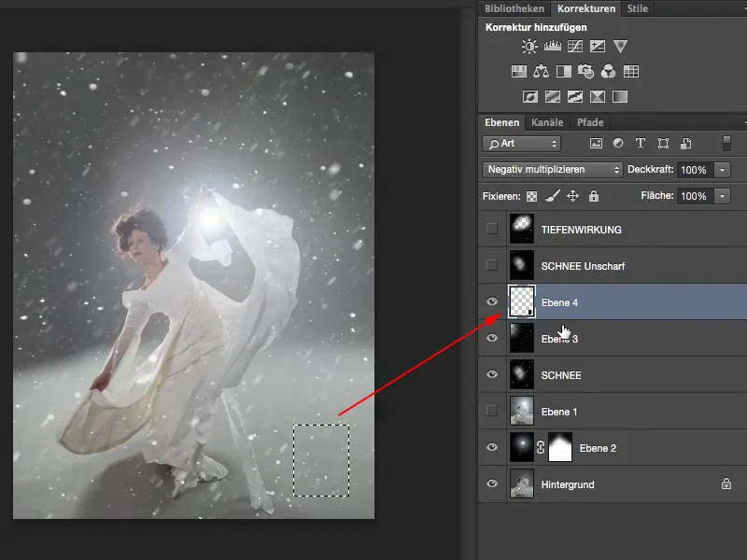
Task: Add a Color Balance adjustment
Action: (542, 72)
